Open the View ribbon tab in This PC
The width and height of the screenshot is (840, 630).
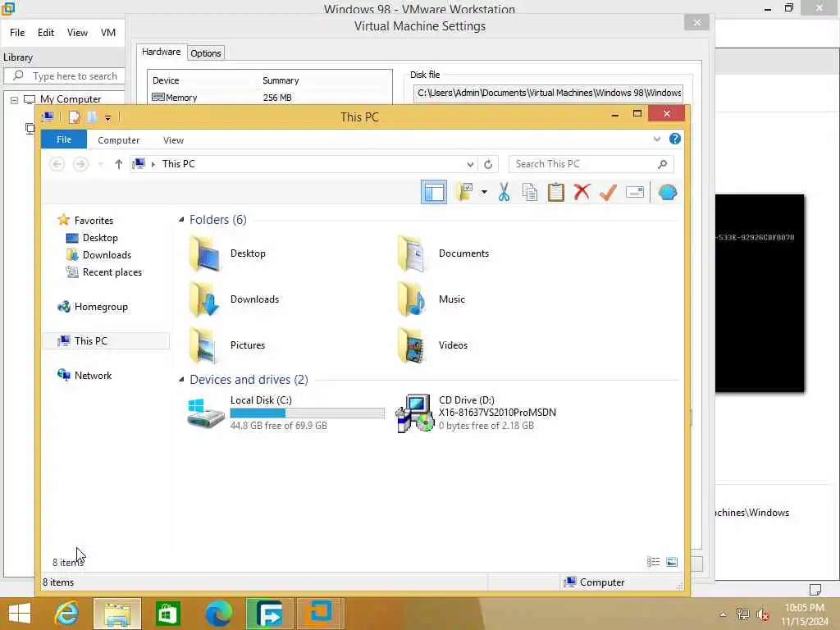(x=173, y=139)
